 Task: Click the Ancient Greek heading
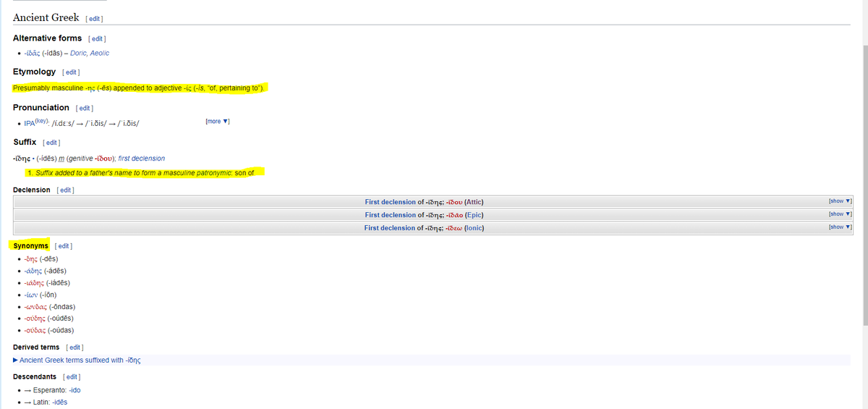(x=46, y=17)
